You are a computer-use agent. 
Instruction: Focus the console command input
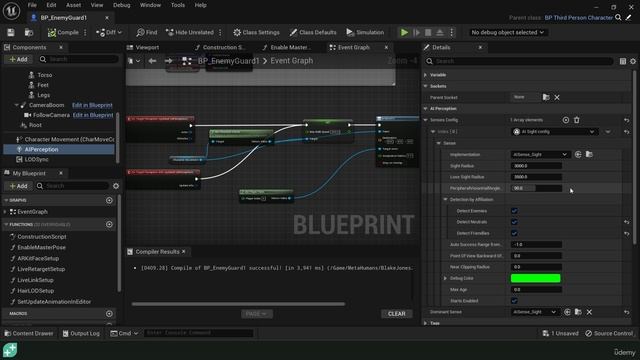198,333
